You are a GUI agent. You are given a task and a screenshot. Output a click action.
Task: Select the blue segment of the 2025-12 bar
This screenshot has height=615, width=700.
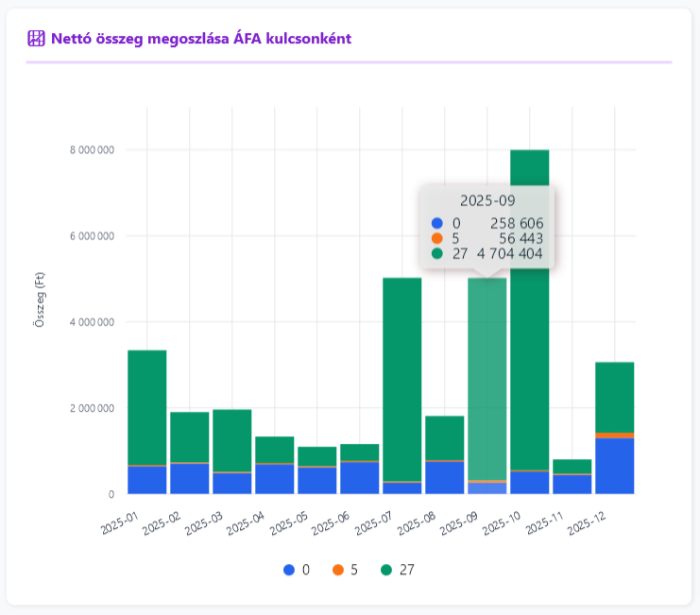pyautogui.click(x=614, y=466)
